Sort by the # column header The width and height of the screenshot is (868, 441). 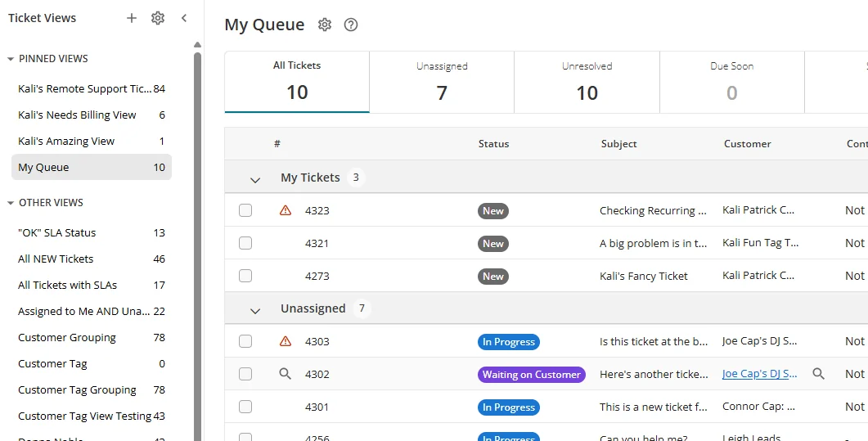coord(277,144)
